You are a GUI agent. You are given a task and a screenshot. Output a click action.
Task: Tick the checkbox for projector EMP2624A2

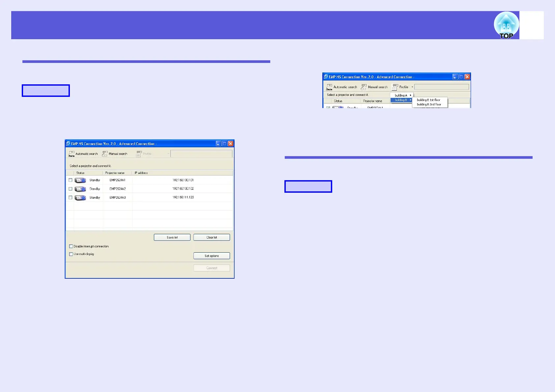(x=70, y=189)
